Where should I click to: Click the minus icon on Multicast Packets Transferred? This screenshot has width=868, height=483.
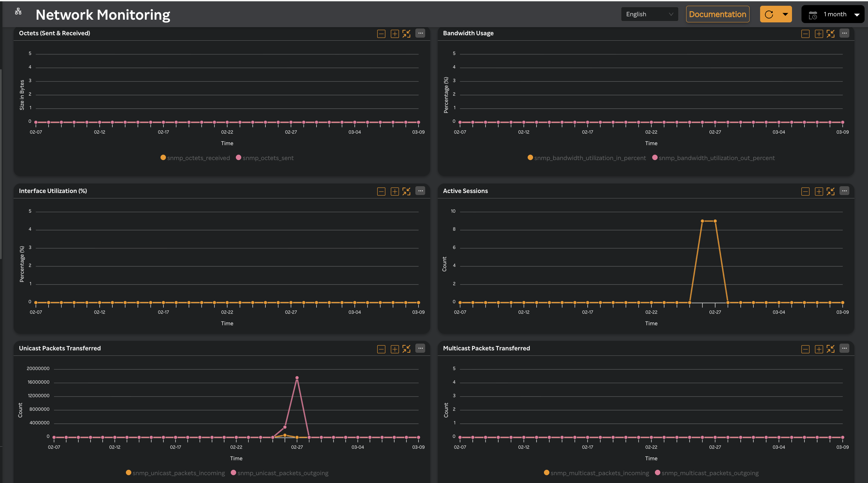(x=805, y=349)
